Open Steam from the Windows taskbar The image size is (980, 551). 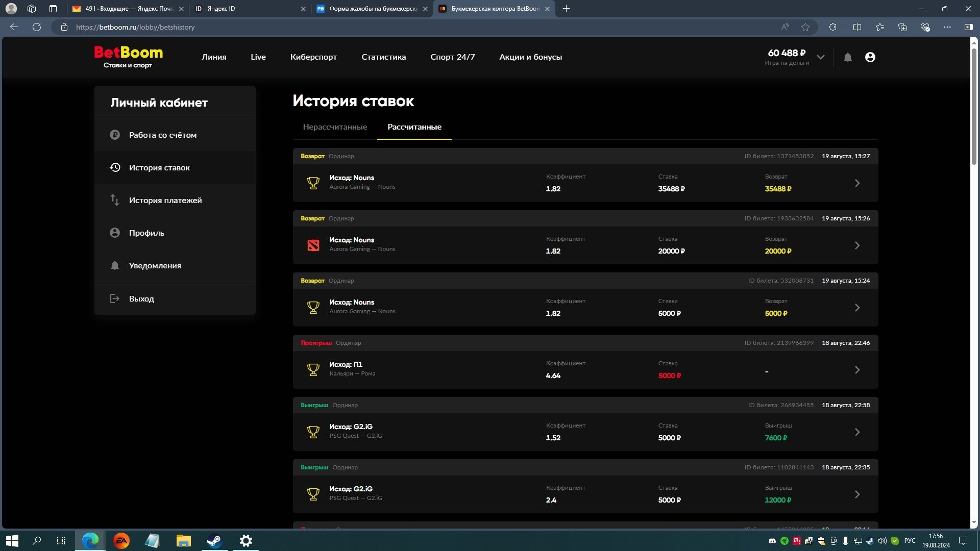[x=214, y=541]
